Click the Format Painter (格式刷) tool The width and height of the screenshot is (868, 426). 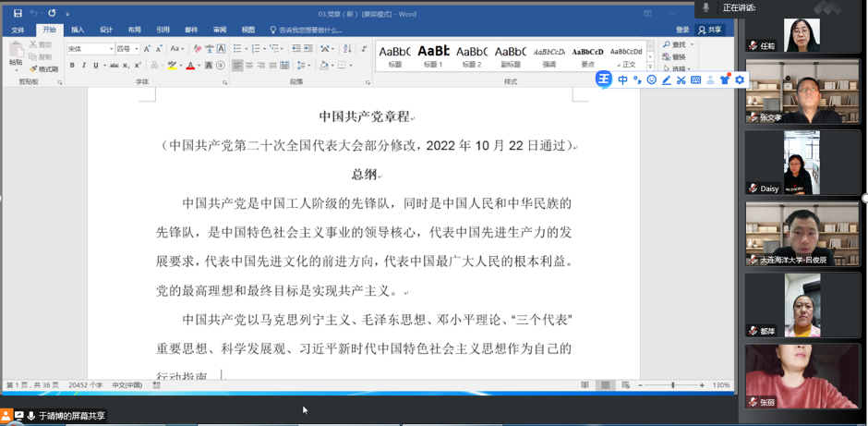point(44,69)
